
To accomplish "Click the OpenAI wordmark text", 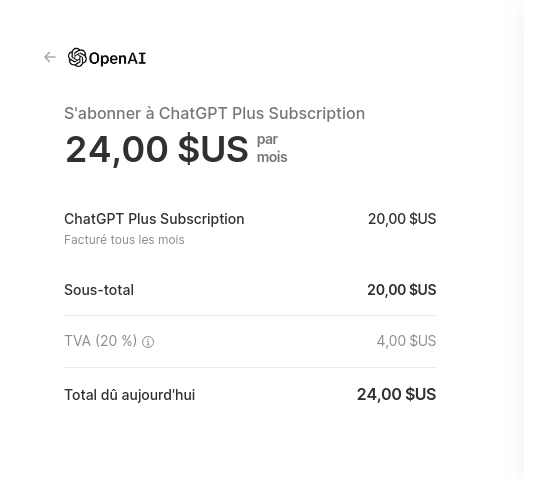I will (117, 58).
